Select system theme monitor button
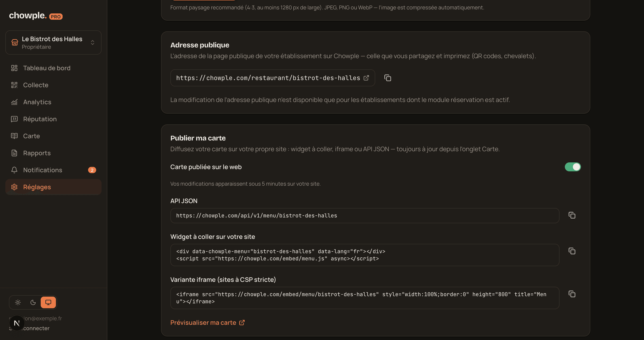 click(48, 302)
